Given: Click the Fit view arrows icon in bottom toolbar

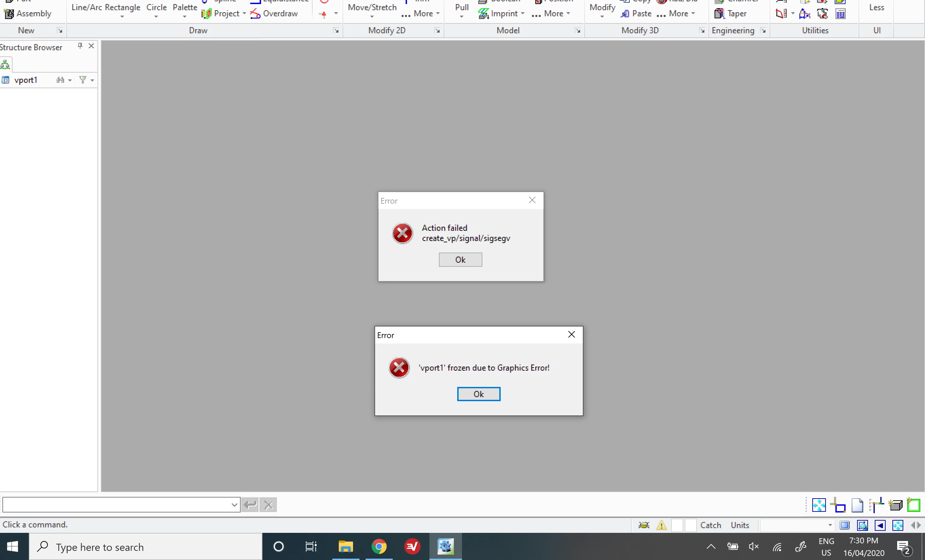Looking at the screenshot, I should pos(819,505).
